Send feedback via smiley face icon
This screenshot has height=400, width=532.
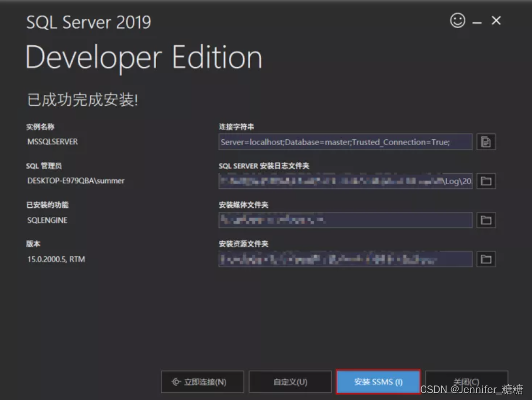457,21
